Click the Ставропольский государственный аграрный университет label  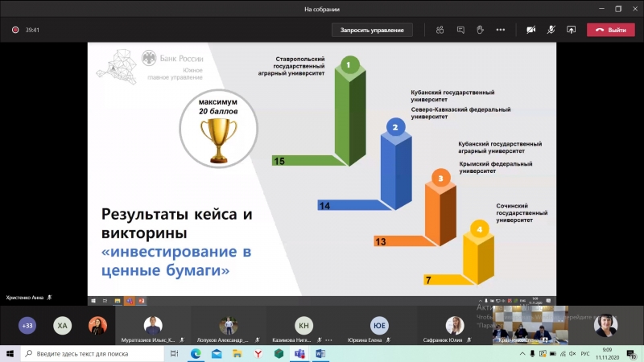click(291, 66)
